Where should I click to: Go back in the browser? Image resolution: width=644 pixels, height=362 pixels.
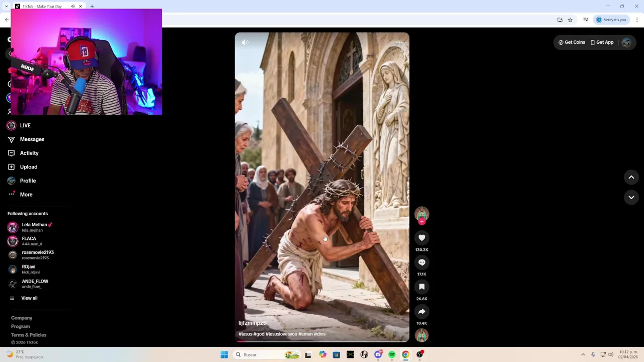[x=7, y=20]
